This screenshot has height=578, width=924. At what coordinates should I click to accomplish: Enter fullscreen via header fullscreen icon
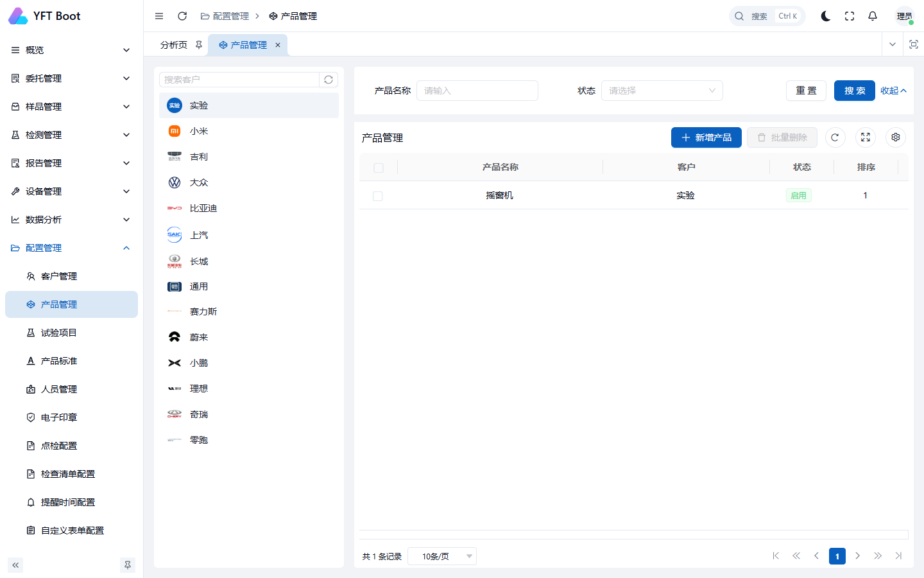(x=850, y=16)
